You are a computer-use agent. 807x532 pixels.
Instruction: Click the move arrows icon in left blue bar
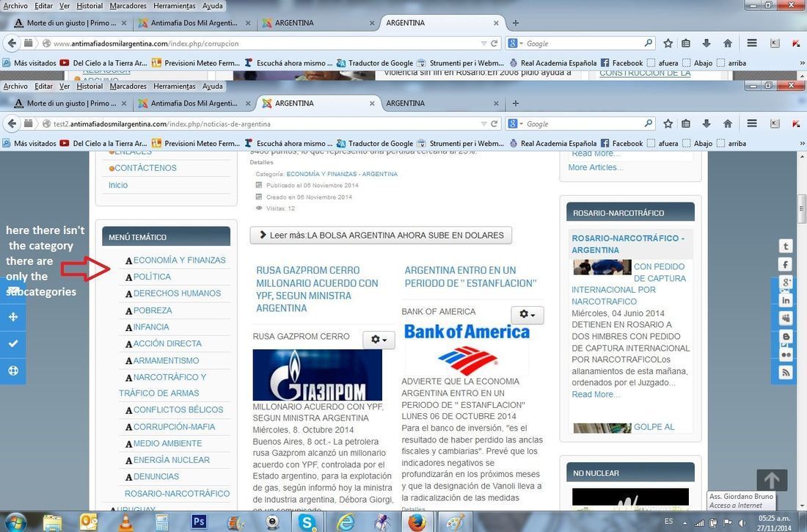click(13, 317)
